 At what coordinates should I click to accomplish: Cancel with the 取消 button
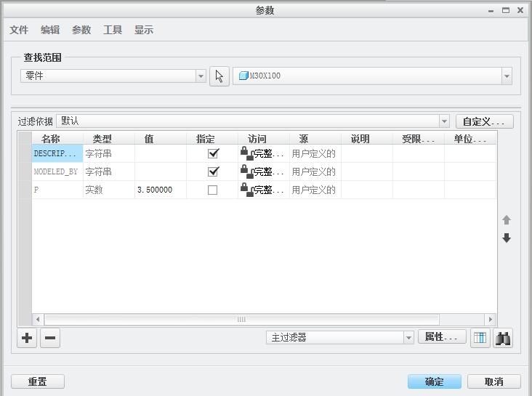tap(493, 381)
